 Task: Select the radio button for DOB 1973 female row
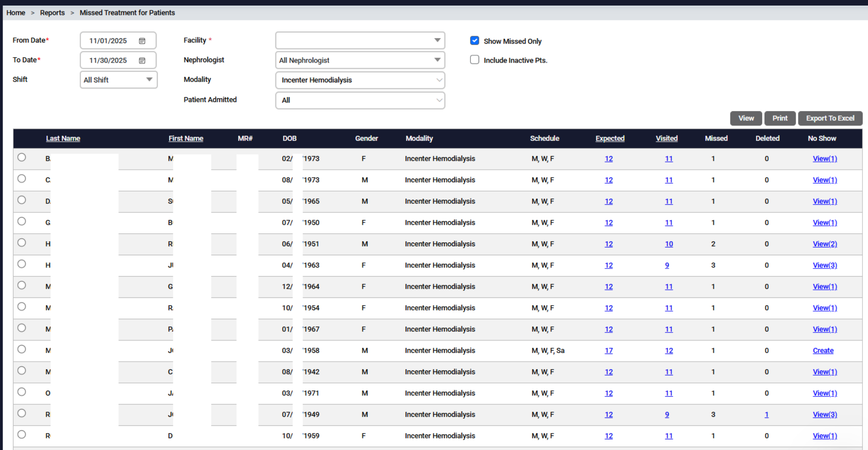(22, 157)
